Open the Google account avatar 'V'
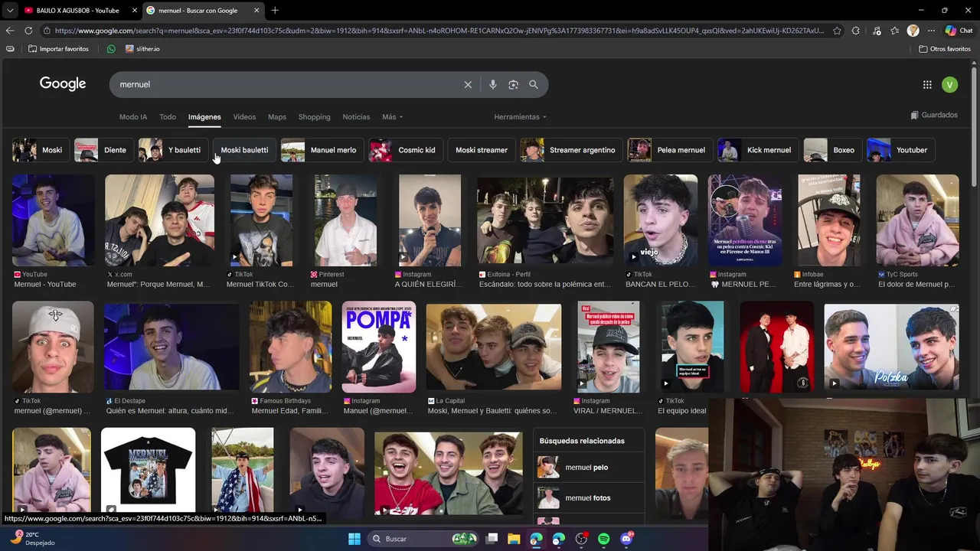The height and width of the screenshot is (551, 980). (949, 85)
